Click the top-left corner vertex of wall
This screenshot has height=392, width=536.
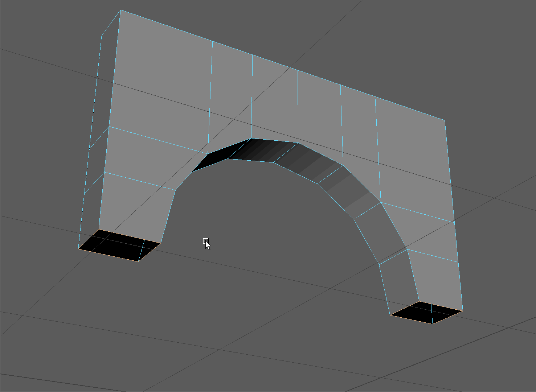tap(120, 10)
